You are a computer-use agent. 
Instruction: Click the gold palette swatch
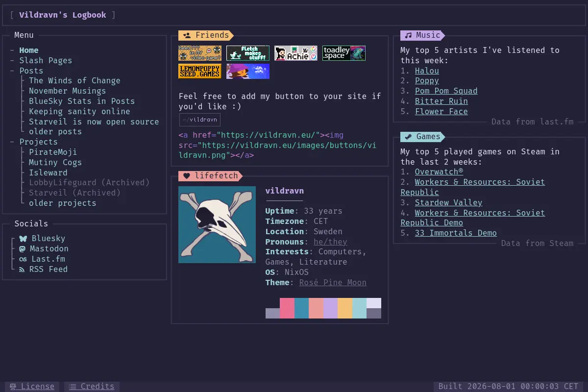pyautogui.click(x=345, y=308)
